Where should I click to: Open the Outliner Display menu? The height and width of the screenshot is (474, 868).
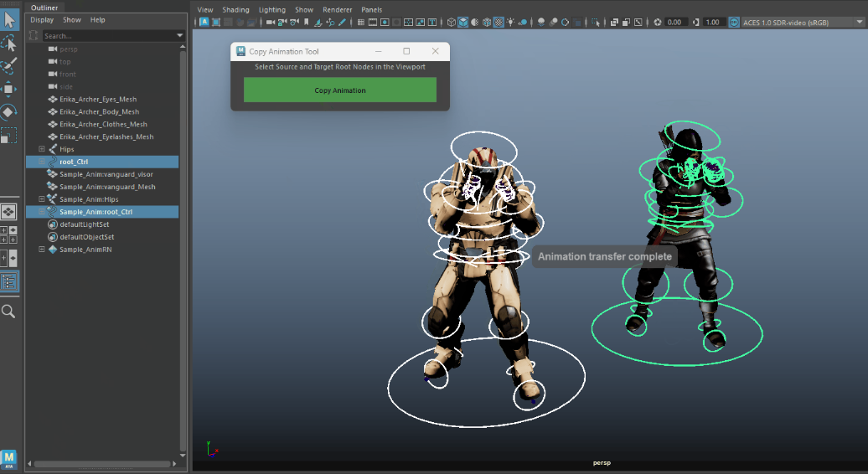click(42, 20)
